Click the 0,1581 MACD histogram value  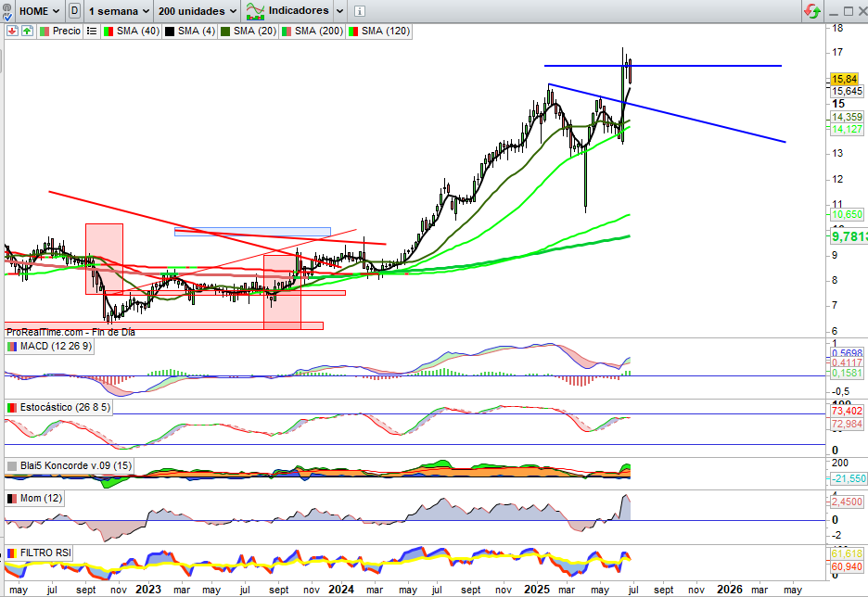[847, 374]
